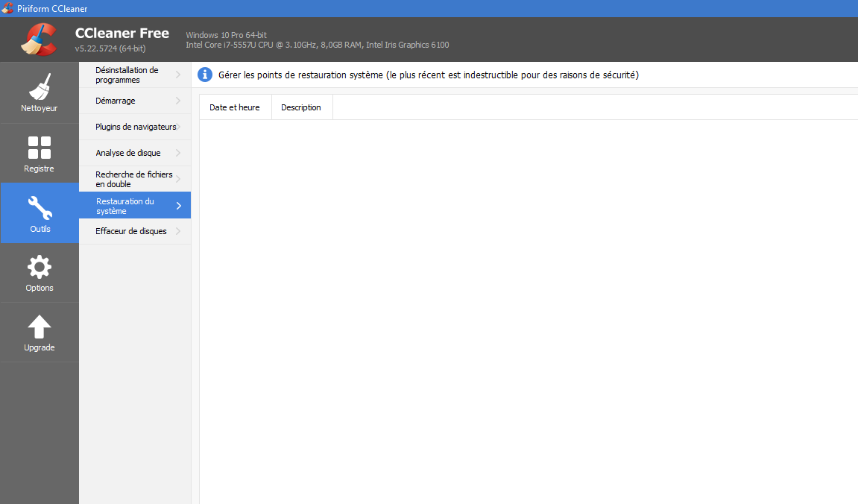Click the Piriform CCleaner window title

coord(52,9)
